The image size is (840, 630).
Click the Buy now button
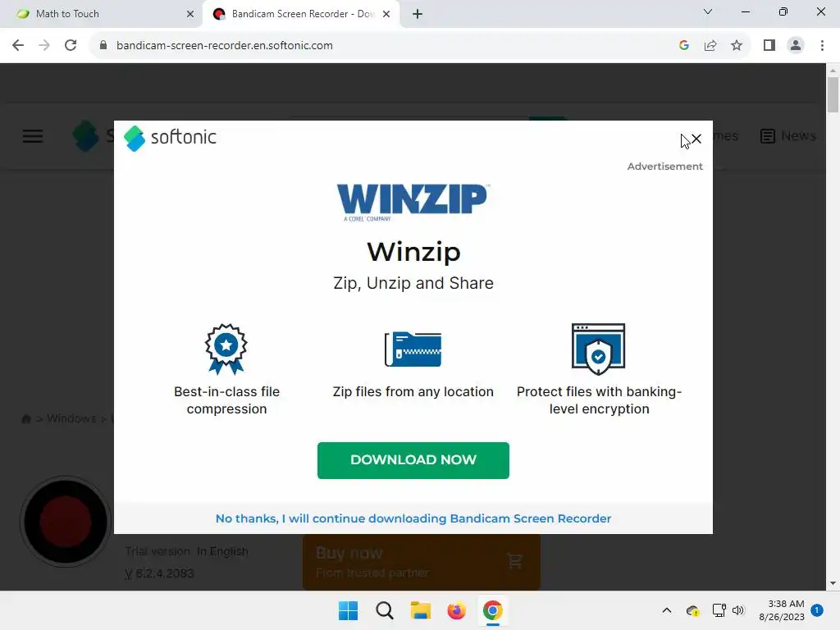point(421,562)
